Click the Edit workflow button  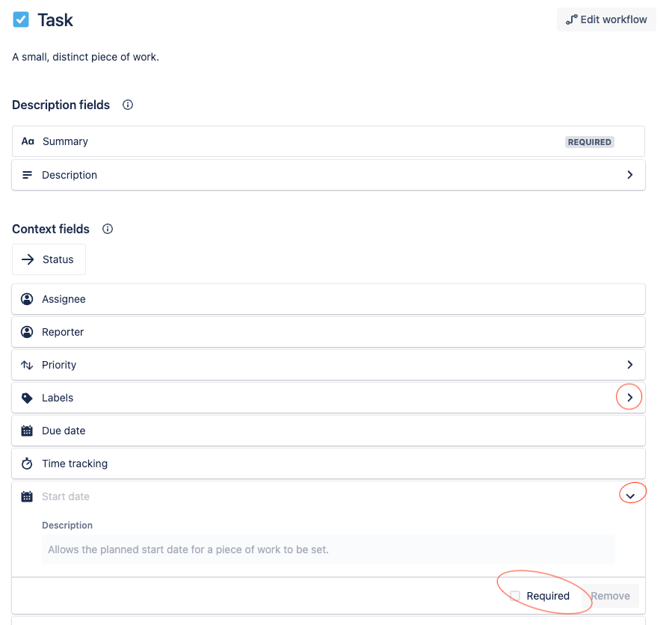click(606, 19)
